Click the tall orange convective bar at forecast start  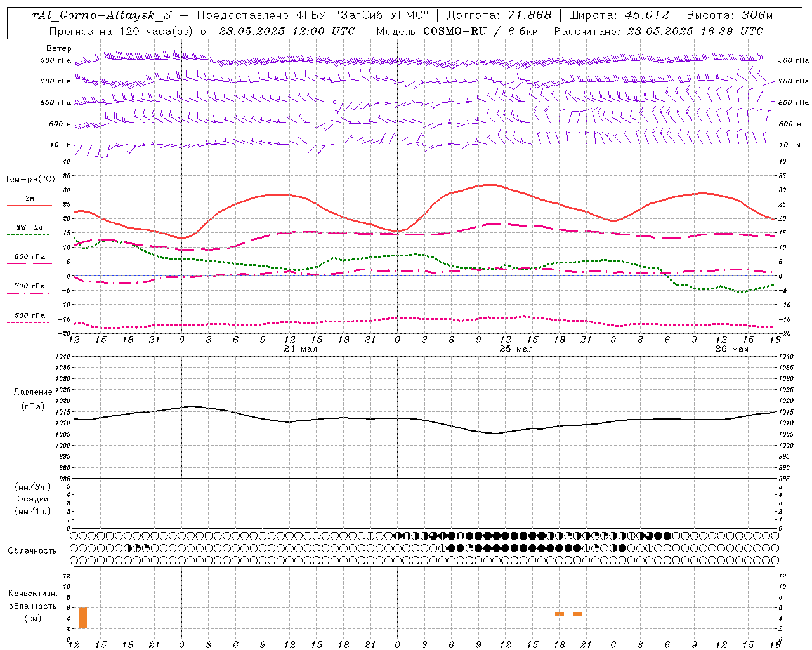tap(83, 618)
